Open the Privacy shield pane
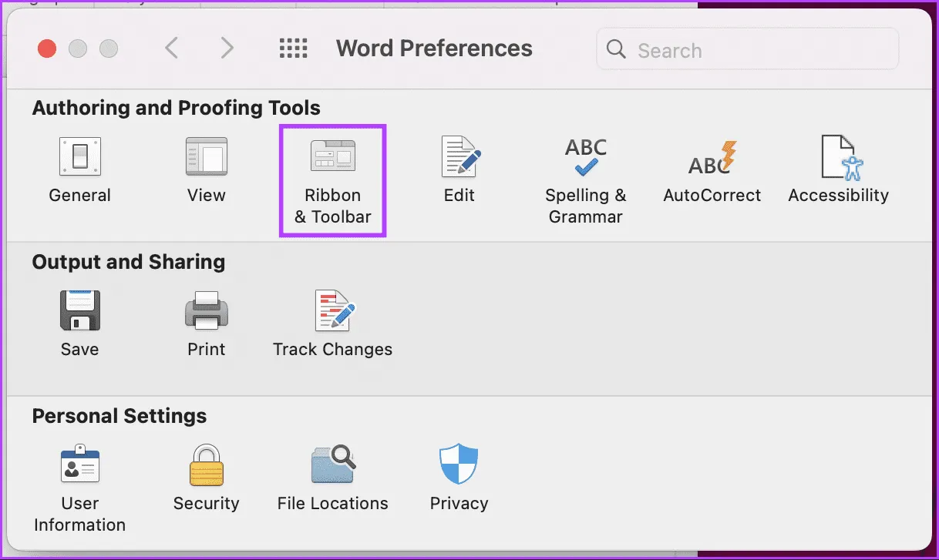Screen dimensions: 939x560 [459, 465]
